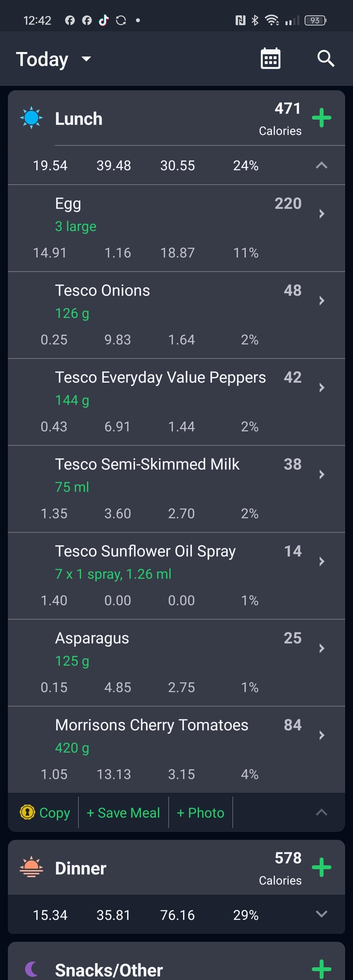Open the Tesco Sunflower Oil Spray entry
353x980 pixels.
tap(176, 576)
